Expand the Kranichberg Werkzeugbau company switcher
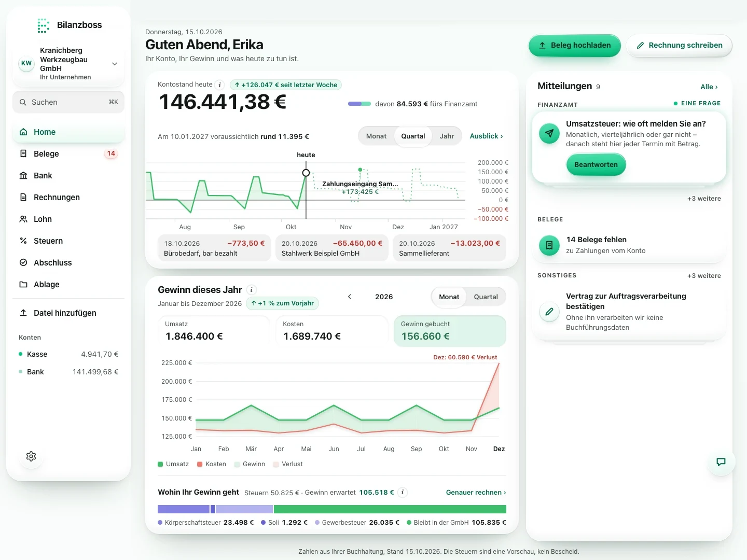 click(68, 64)
